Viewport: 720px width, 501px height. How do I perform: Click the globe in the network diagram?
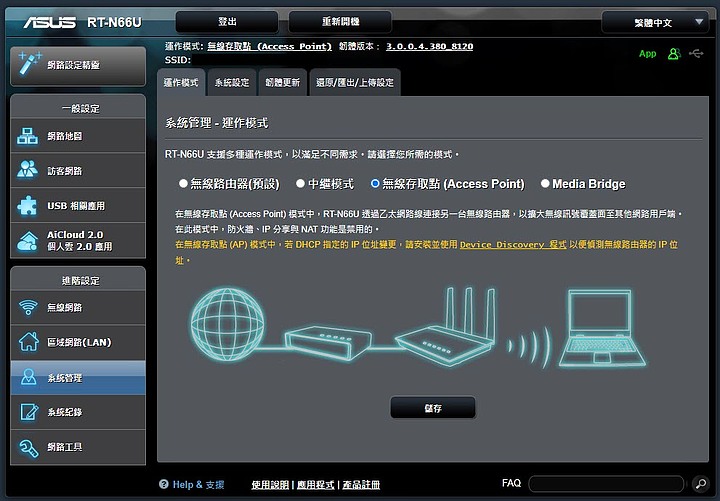click(x=227, y=323)
